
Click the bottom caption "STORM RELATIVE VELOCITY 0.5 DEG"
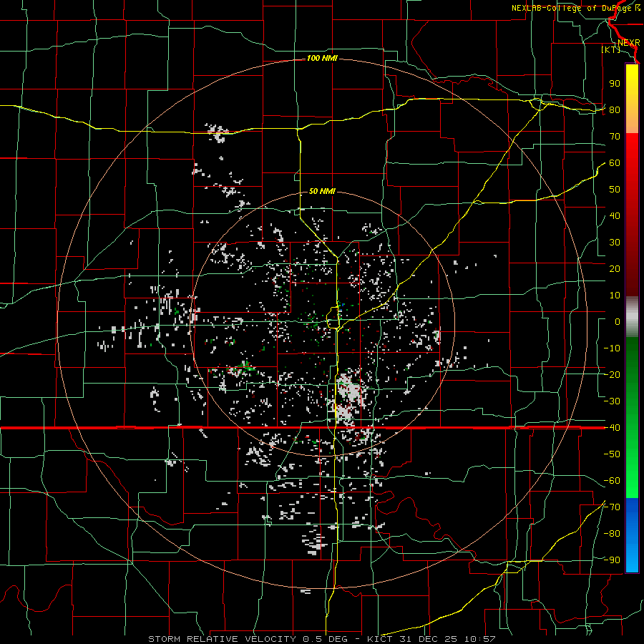pos(248,639)
